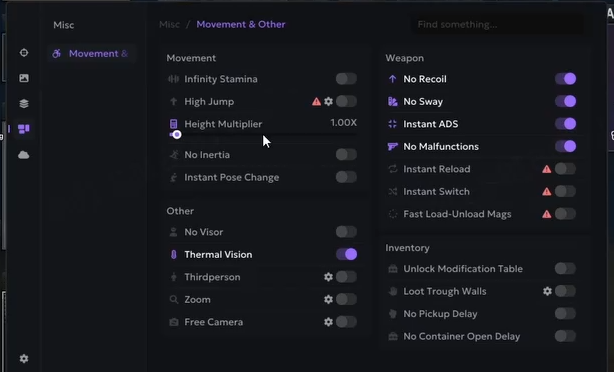Click the Instant Reload warning triangle

pos(547,169)
